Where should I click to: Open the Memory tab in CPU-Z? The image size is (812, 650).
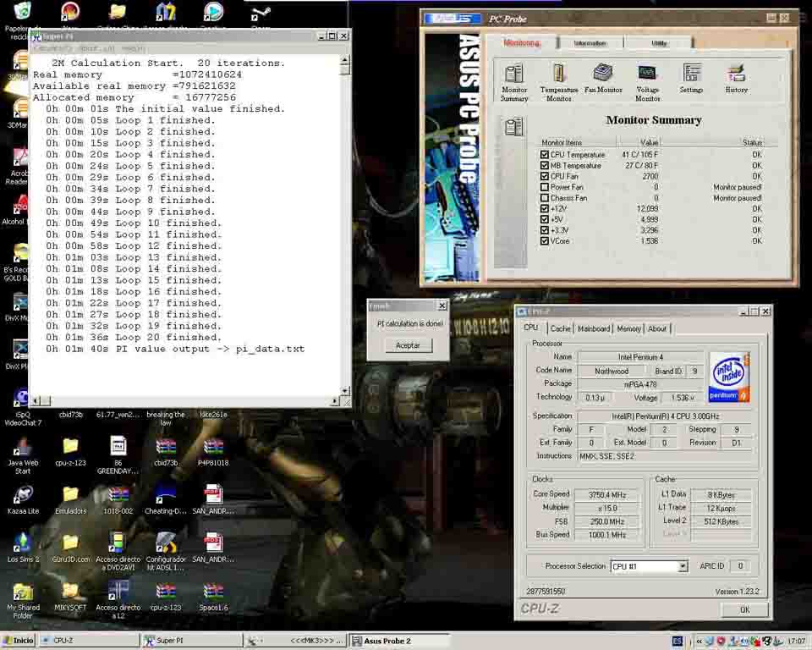tap(628, 328)
